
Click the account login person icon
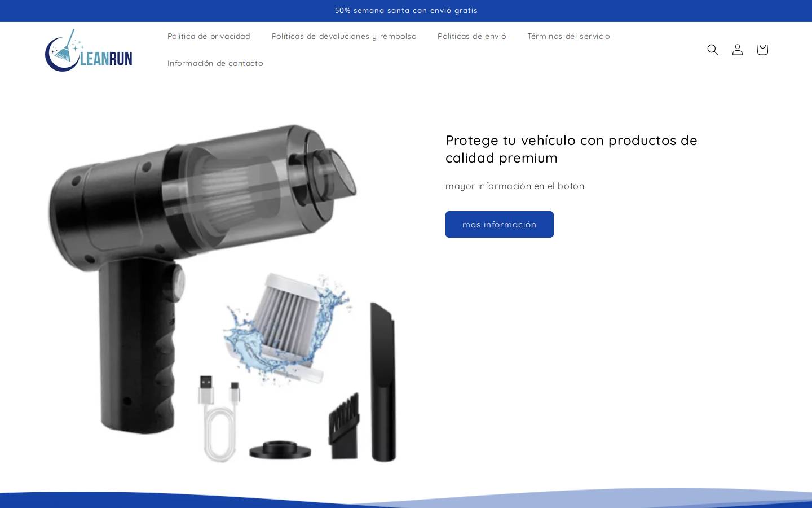pos(738,50)
